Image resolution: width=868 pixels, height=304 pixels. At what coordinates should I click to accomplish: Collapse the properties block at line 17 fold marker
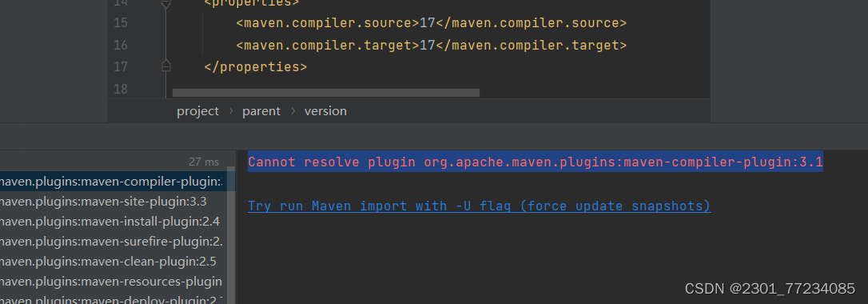click(x=165, y=66)
